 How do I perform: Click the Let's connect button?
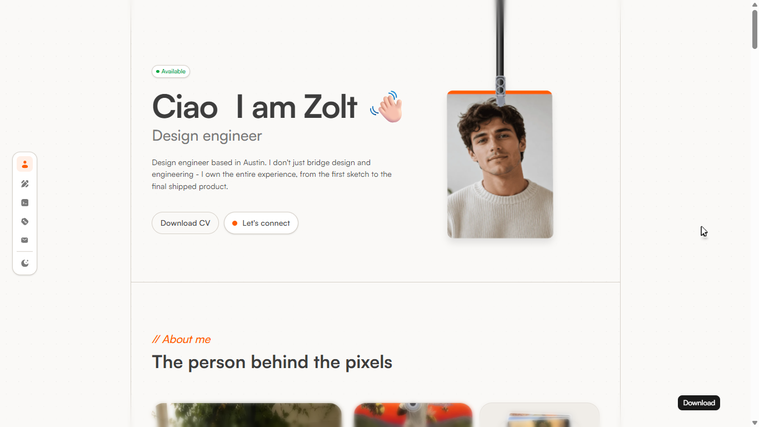click(261, 223)
